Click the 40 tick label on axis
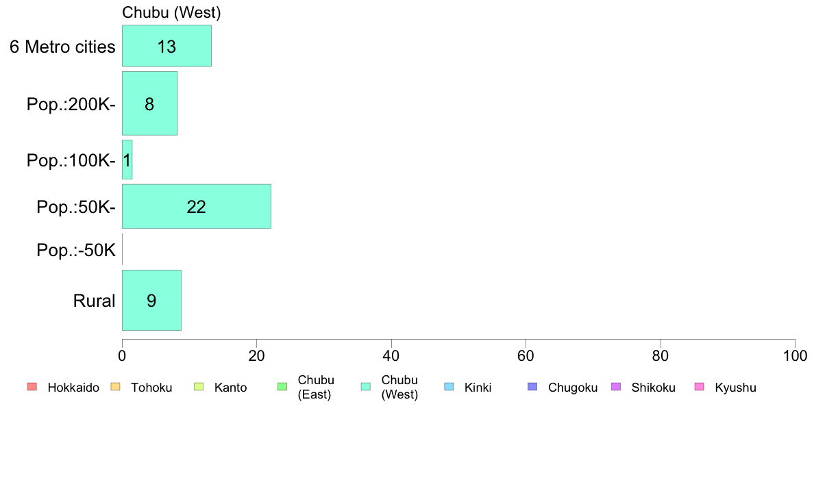 [x=391, y=355]
